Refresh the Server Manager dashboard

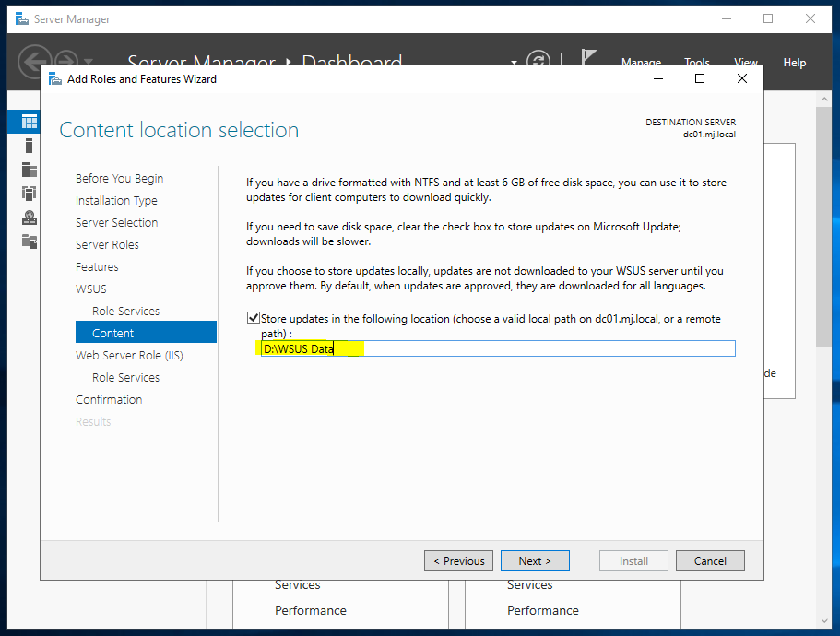pyautogui.click(x=538, y=59)
